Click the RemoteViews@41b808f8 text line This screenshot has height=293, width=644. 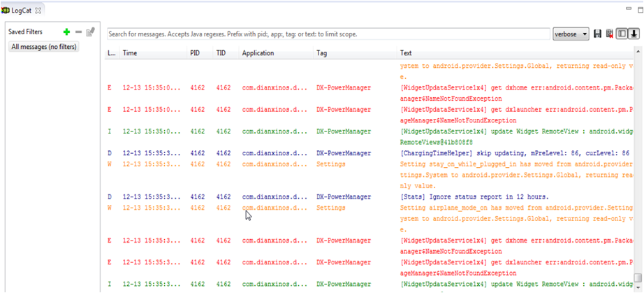click(x=436, y=143)
